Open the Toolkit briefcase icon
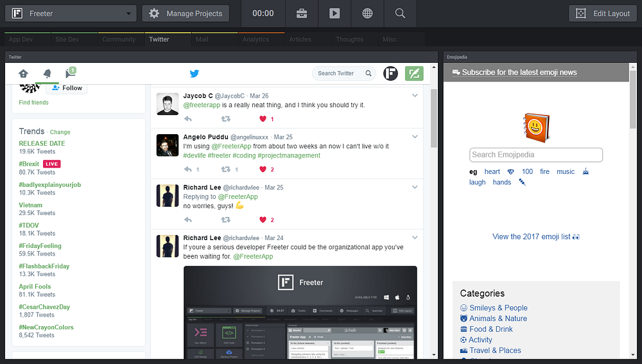This screenshot has height=364, width=642. click(302, 13)
